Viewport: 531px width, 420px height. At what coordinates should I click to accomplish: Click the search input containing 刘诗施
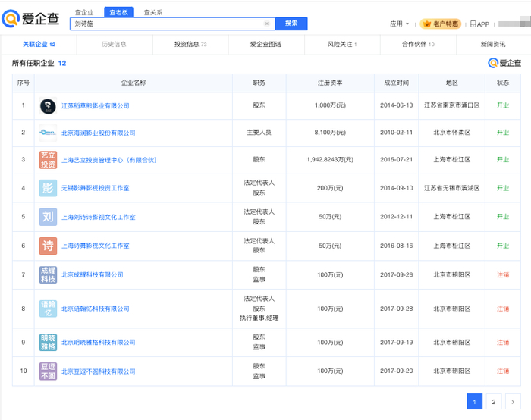tap(167, 24)
